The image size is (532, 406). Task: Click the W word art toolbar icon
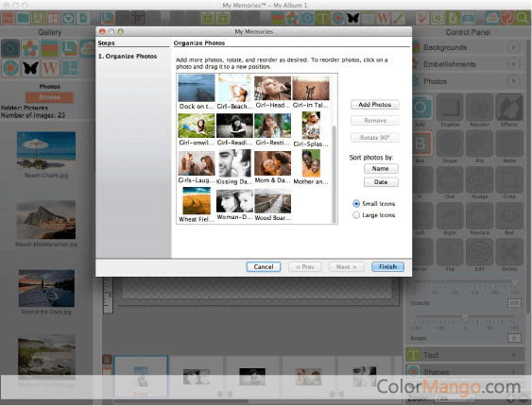pos(383,18)
